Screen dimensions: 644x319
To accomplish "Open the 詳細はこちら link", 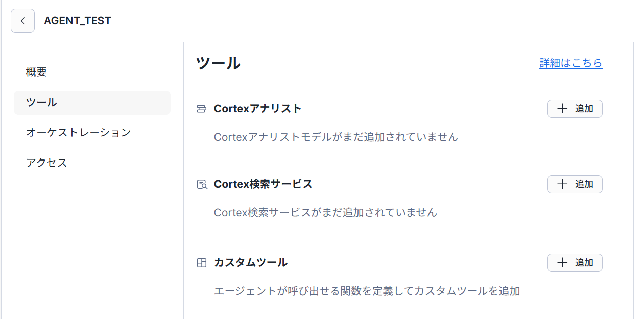I will (x=570, y=63).
